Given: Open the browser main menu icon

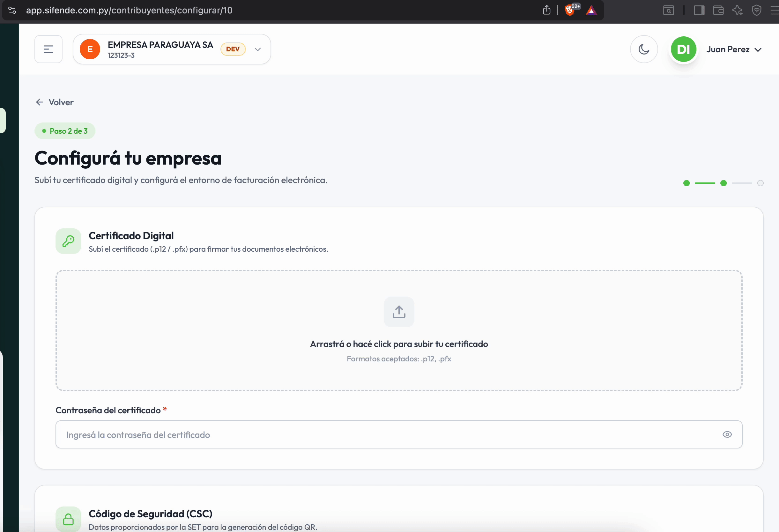Looking at the screenshot, I should 775,11.
